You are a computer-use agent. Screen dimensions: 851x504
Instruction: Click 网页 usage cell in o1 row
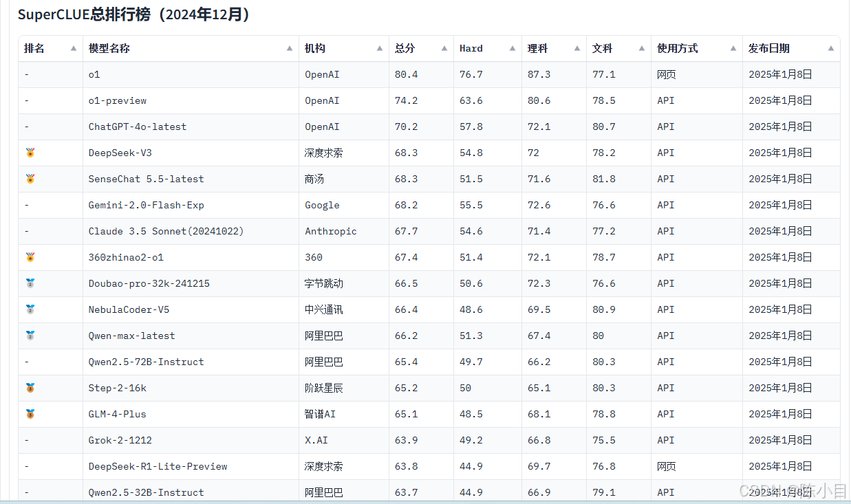pos(667,74)
